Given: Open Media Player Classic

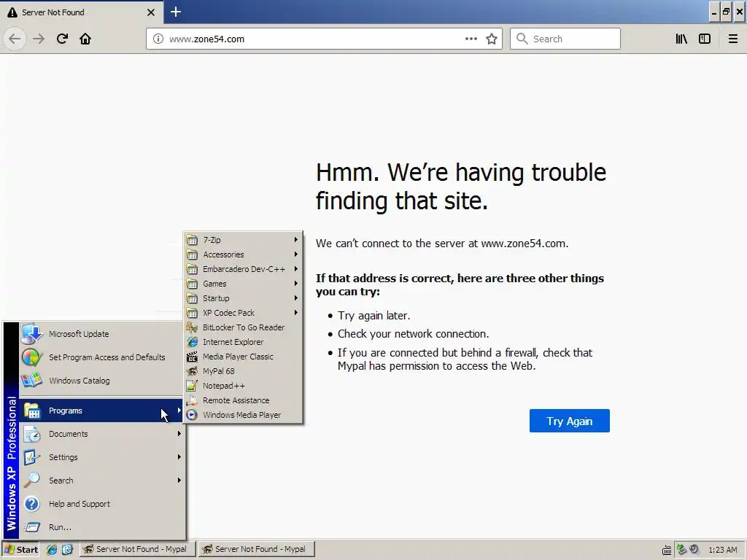Looking at the screenshot, I should pos(243,357).
